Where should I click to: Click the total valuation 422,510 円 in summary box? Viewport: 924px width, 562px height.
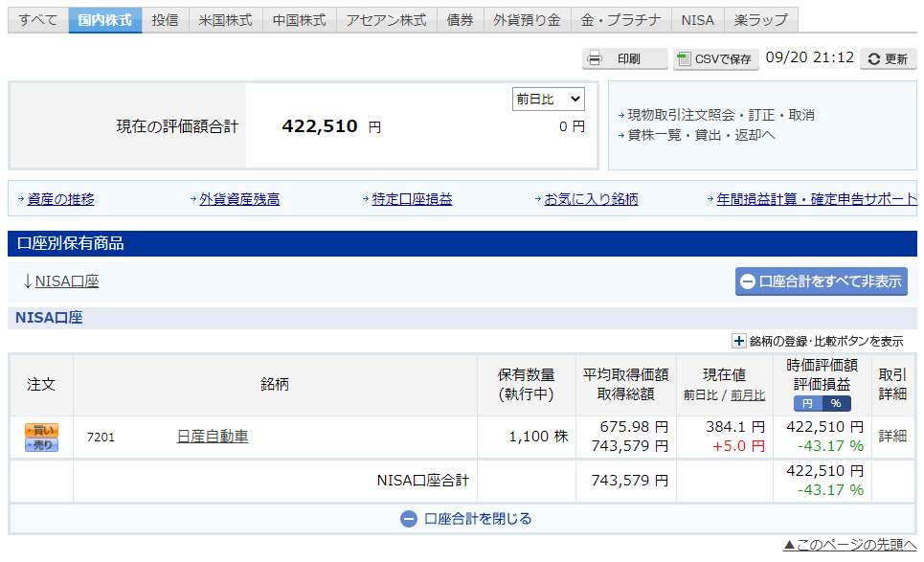[331, 126]
